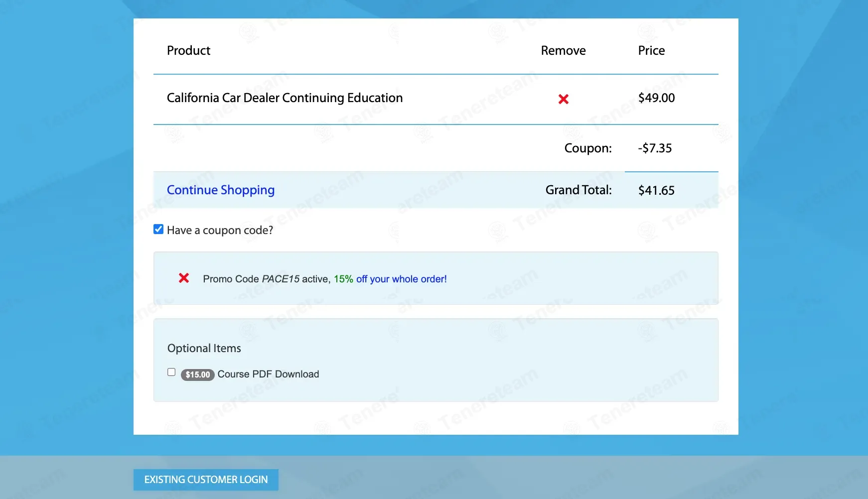This screenshot has height=499, width=868.
Task: Click the grand total amount $41.65
Action: click(656, 190)
